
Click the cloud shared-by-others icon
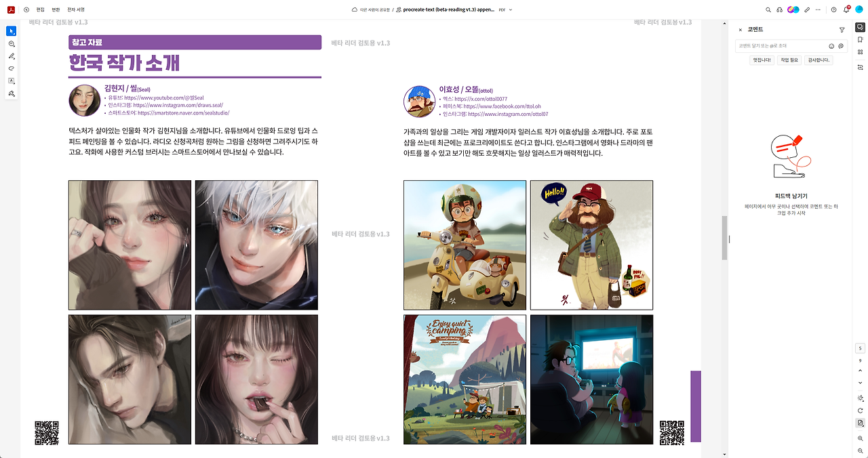[x=354, y=9]
